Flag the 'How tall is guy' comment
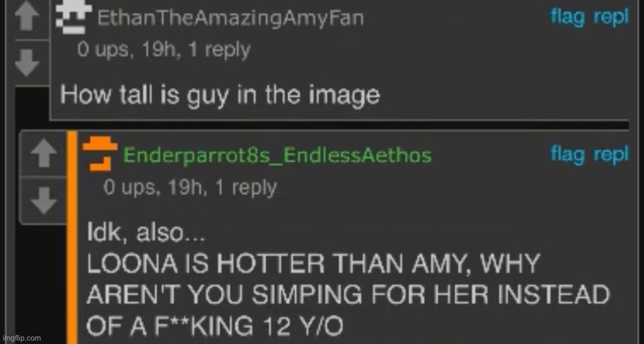Image resolution: width=644 pixels, height=344 pixels. [x=567, y=17]
